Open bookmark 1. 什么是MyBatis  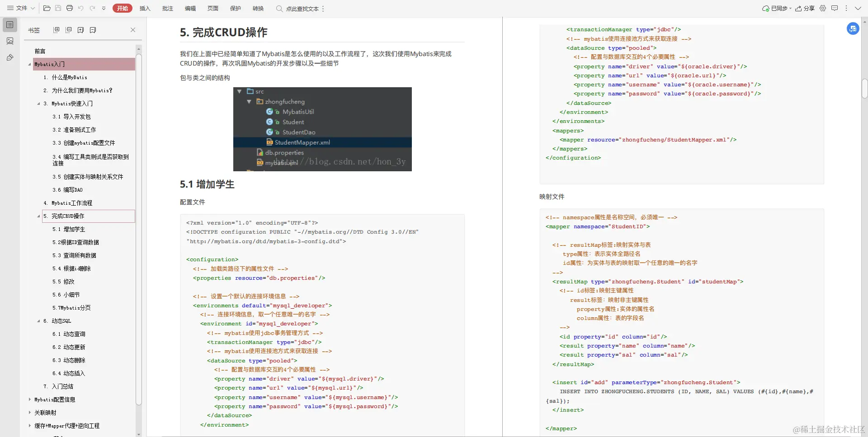tap(65, 77)
